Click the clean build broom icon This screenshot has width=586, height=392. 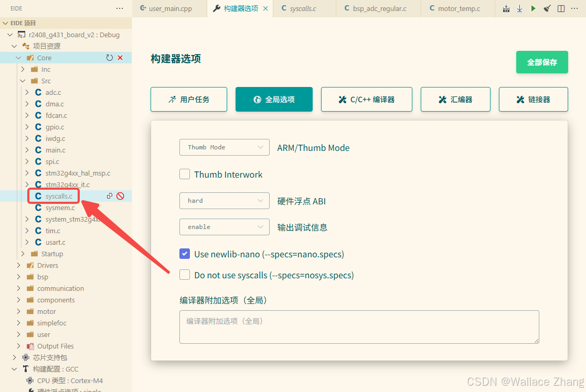[x=547, y=8]
